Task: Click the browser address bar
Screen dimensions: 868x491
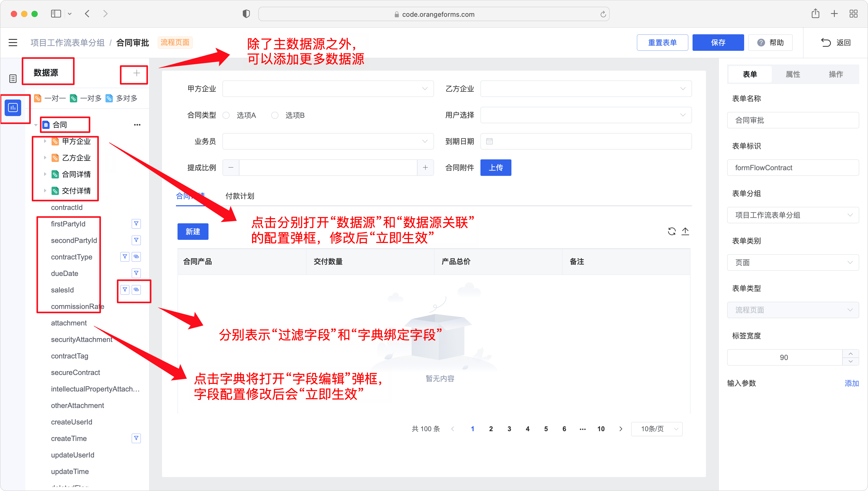Action: pos(433,14)
